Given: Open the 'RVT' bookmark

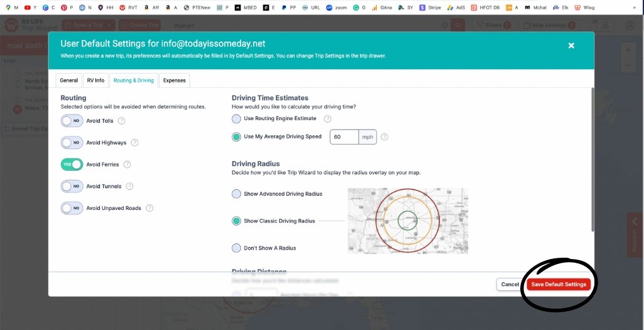Looking at the screenshot, I should [x=128, y=8].
